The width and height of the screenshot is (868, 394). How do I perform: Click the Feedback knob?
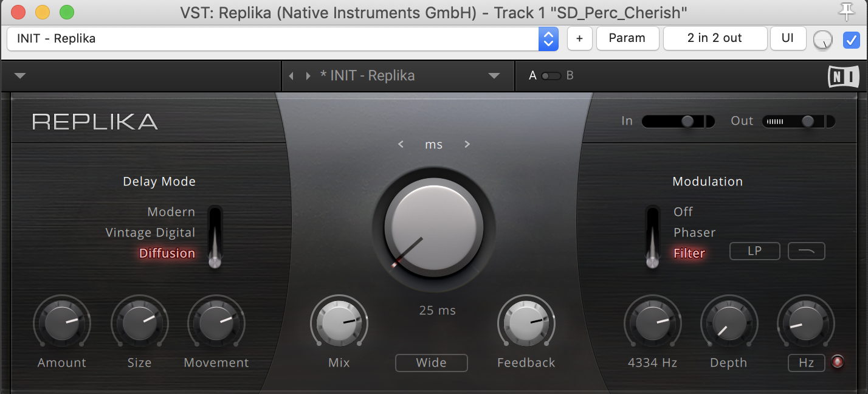[x=526, y=323]
